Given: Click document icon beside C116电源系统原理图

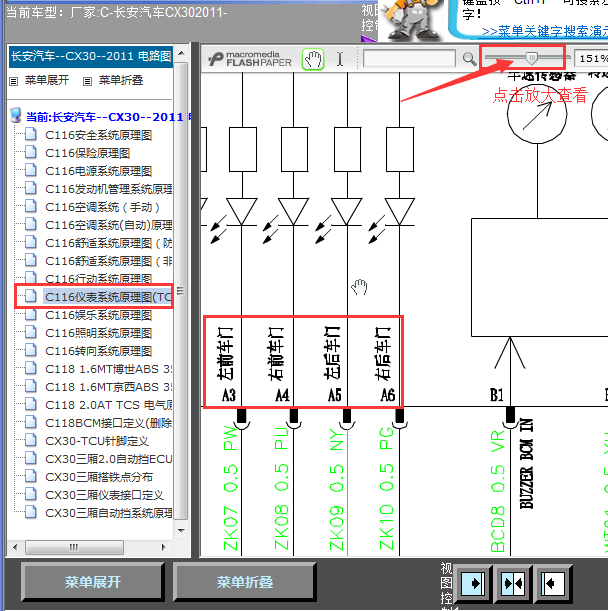Looking at the screenshot, I should [31, 170].
